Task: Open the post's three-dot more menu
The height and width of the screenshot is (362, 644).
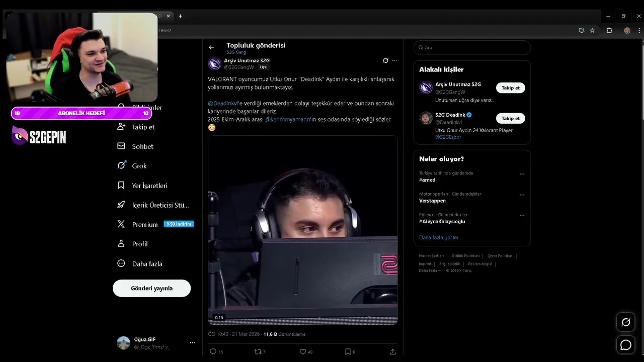Action: coord(394,60)
